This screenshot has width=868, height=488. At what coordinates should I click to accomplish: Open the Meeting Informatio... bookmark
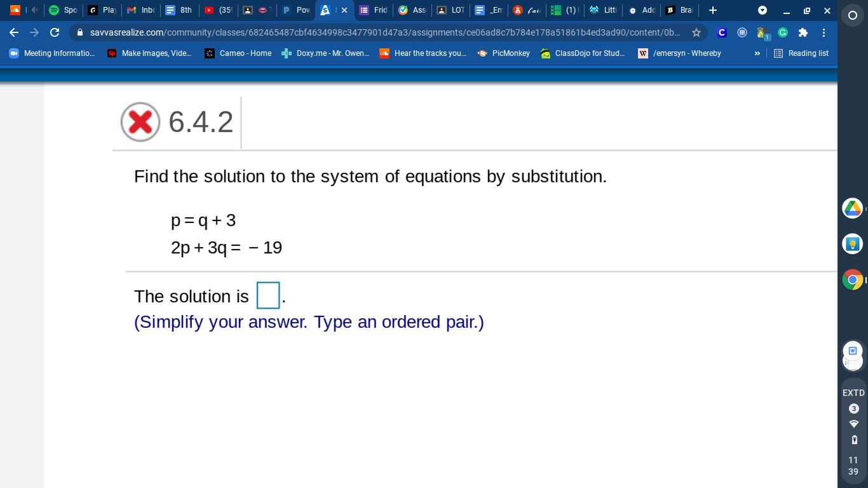point(52,53)
